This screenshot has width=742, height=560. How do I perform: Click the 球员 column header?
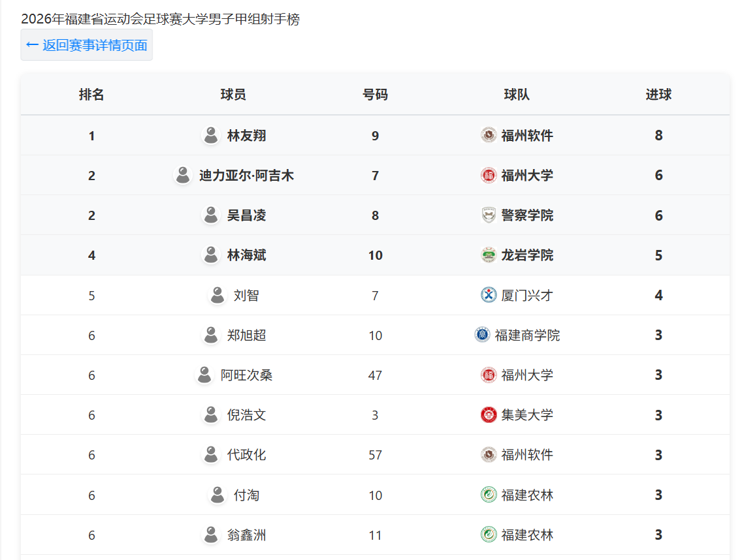click(233, 95)
